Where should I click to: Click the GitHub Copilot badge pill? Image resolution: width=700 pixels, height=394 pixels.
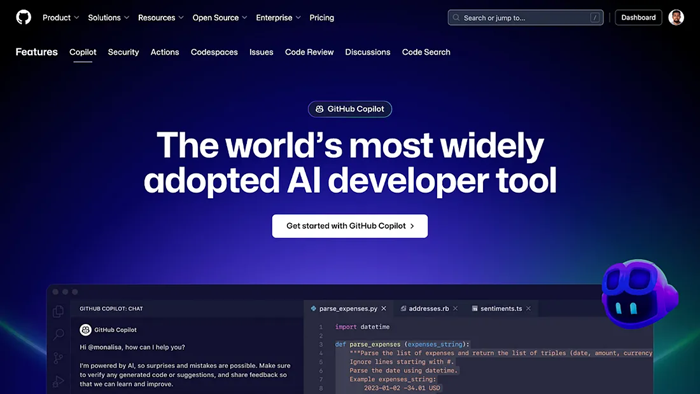[350, 109]
